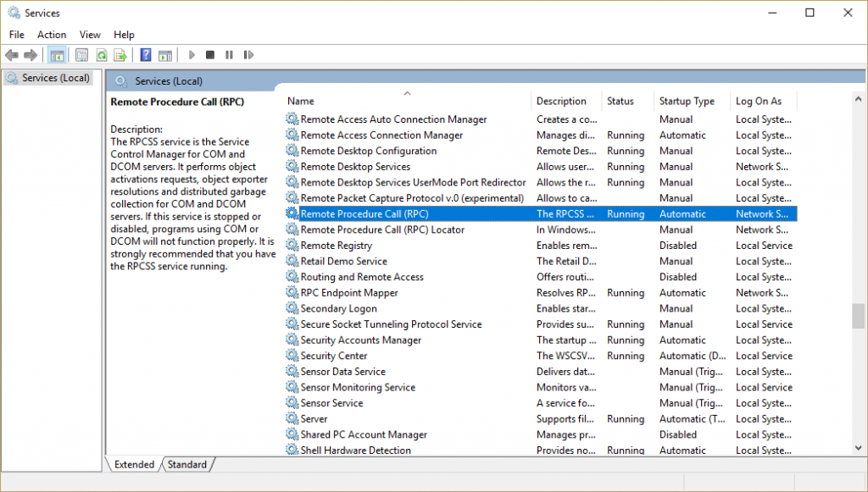Image resolution: width=868 pixels, height=492 pixels.
Task: Click Local Service logon of Sensor Monitoring Service
Action: [x=764, y=387]
